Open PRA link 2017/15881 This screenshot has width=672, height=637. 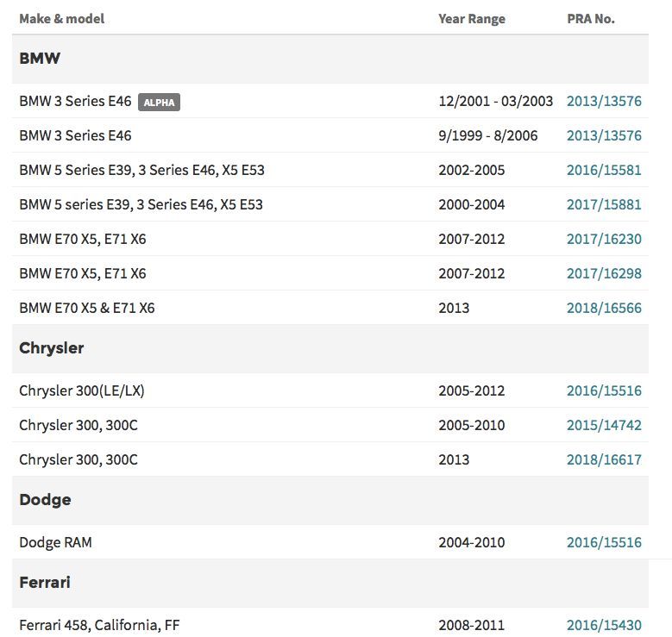pos(604,205)
